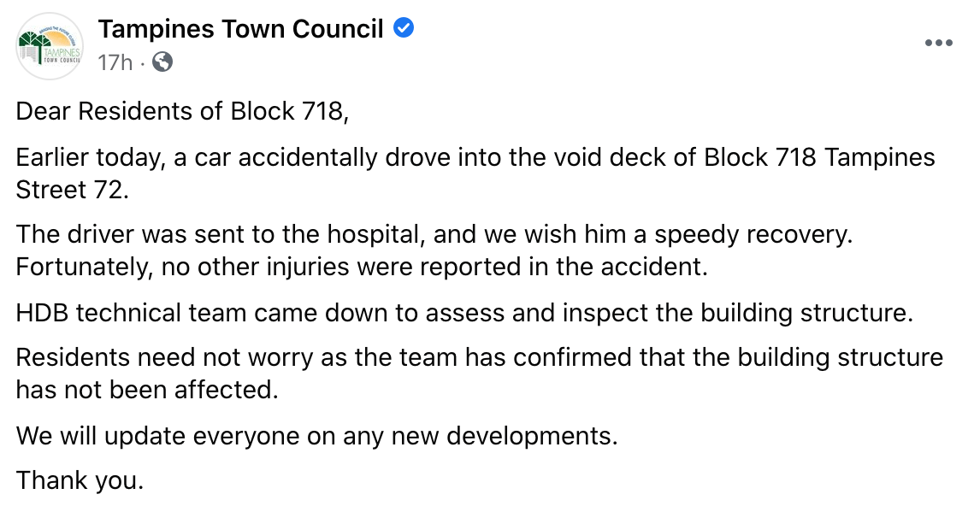Open the post's 17h timestamp link
This screenshot has width=980, height=506.
pyautogui.click(x=115, y=62)
